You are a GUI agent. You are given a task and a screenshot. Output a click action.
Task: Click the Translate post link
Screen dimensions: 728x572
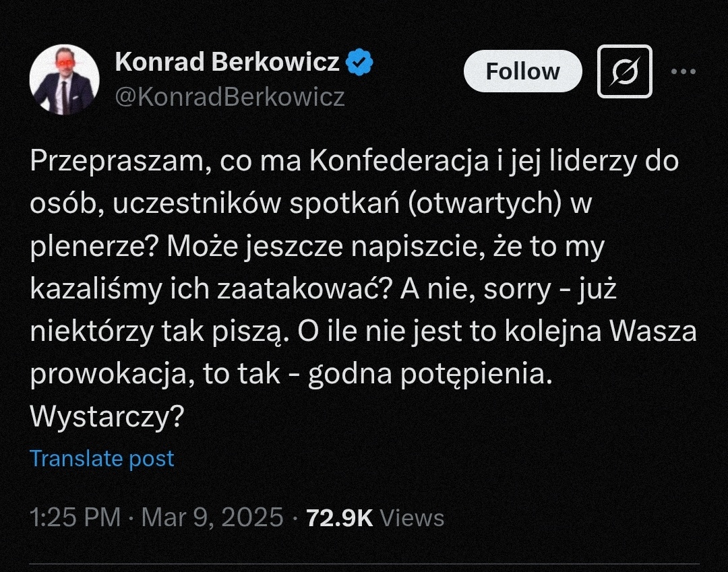point(101,458)
